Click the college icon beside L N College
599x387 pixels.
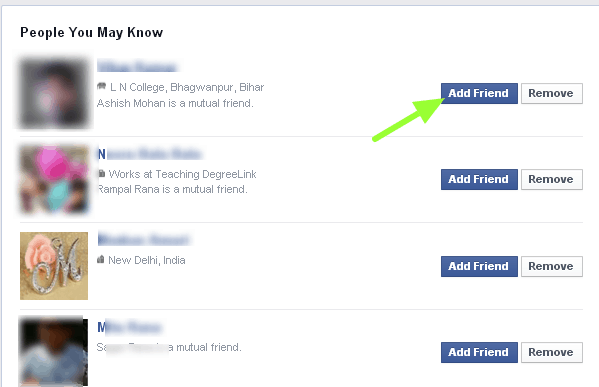click(x=101, y=86)
